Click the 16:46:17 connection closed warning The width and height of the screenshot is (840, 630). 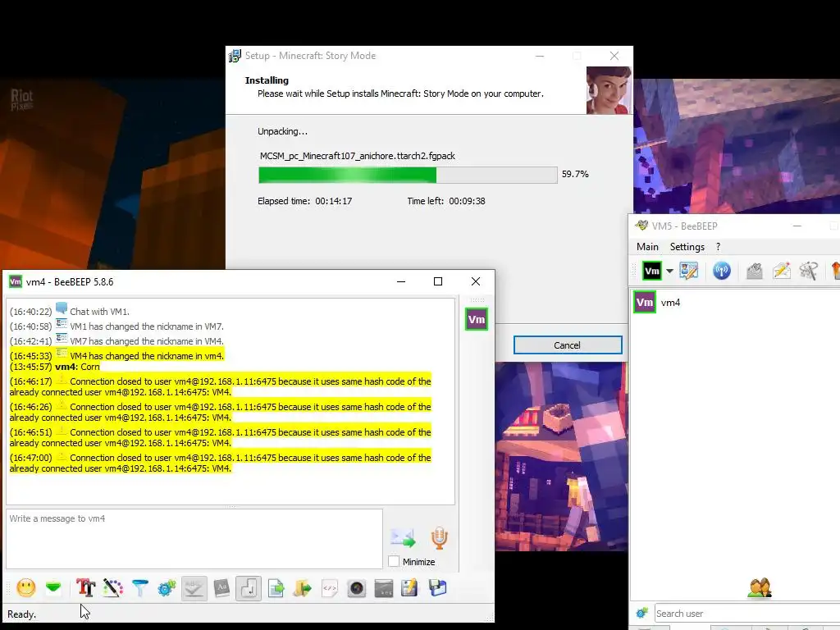220,387
